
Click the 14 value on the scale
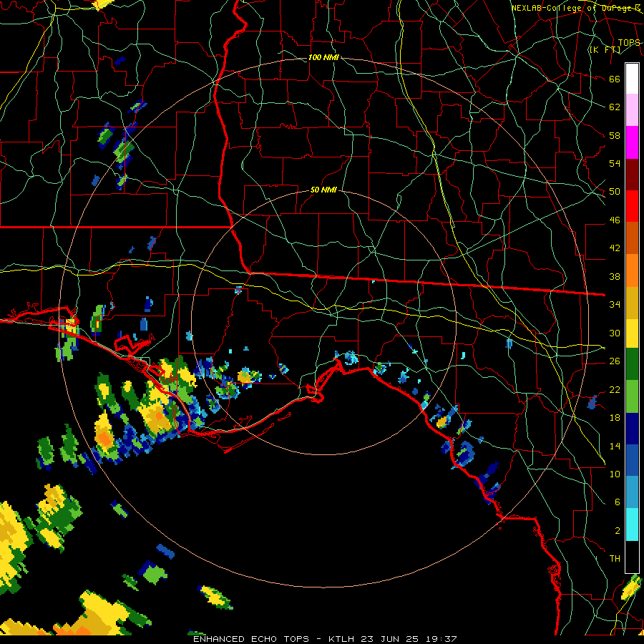pos(615,446)
